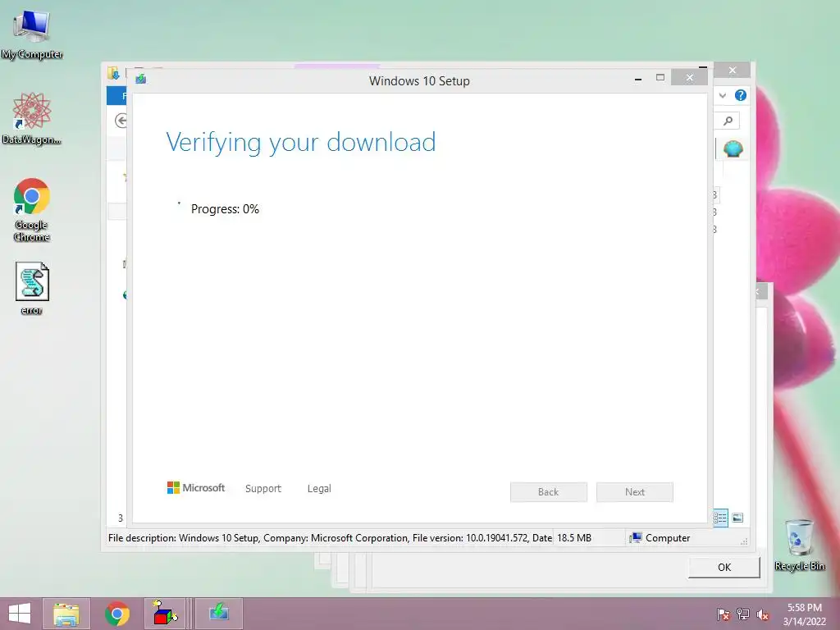840x630 pixels.
Task: Click the back arrow in Explorer window
Action: 121,121
